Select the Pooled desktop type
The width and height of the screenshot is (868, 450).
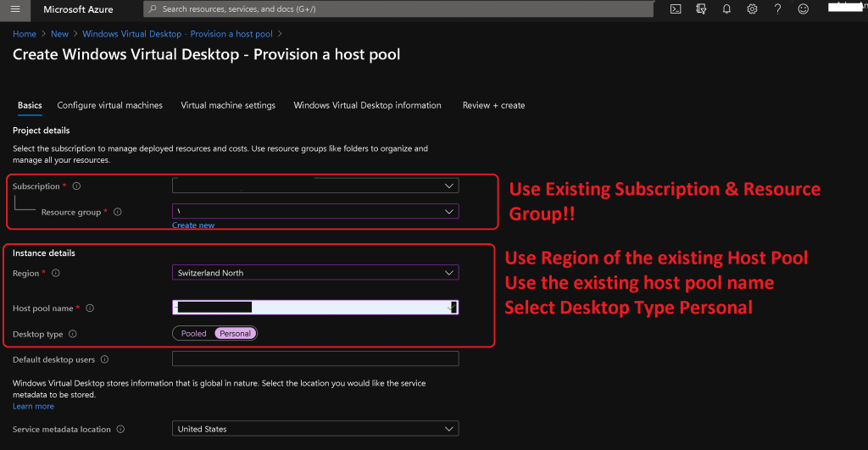194,333
